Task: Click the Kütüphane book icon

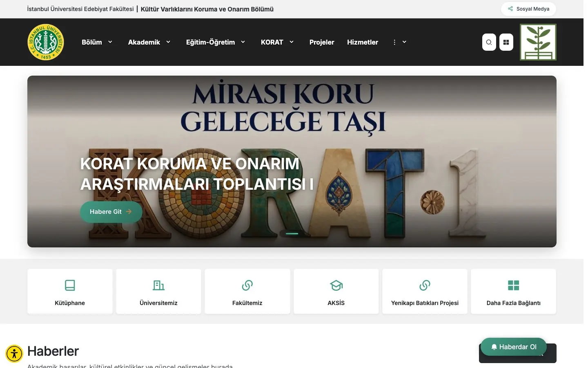Action: click(70, 285)
